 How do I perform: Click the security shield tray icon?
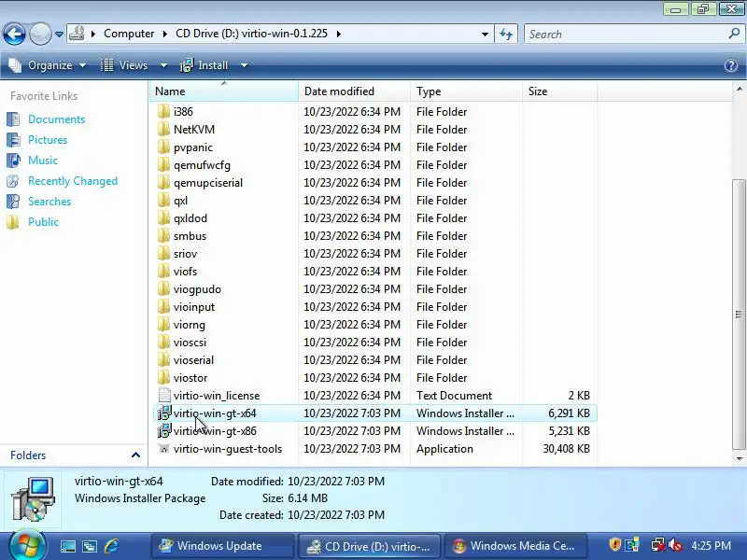614,544
